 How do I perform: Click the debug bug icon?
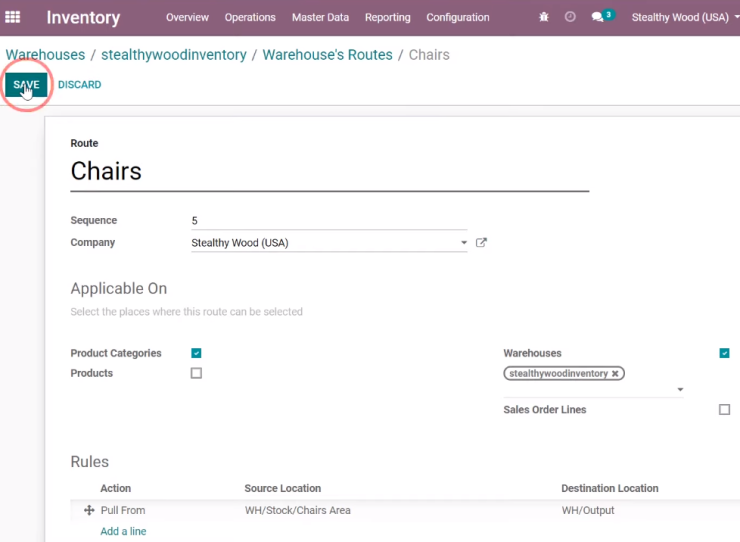(x=544, y=17)
